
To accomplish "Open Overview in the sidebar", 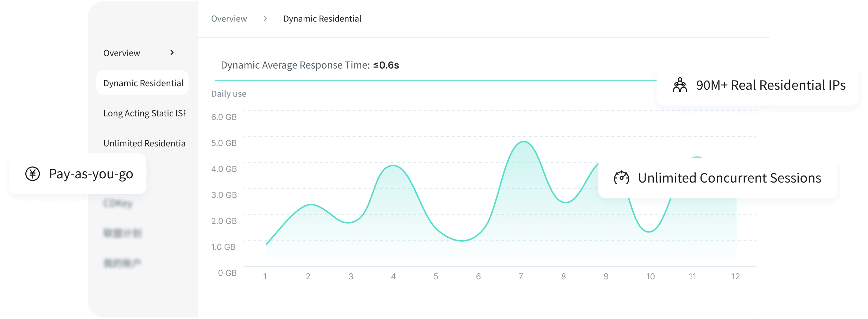I will pyautogui.click(x=122, y=53).
